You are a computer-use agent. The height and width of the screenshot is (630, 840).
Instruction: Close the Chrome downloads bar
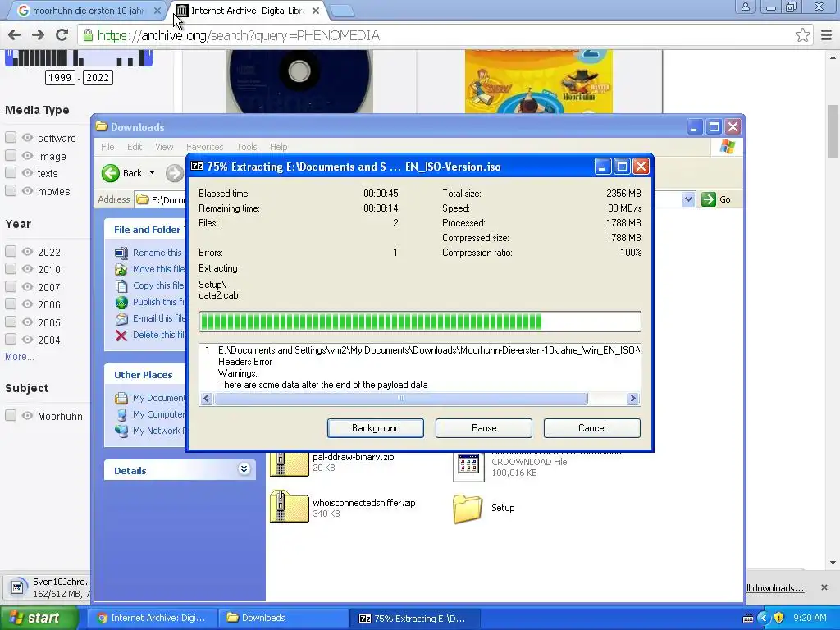click(824, 587)
